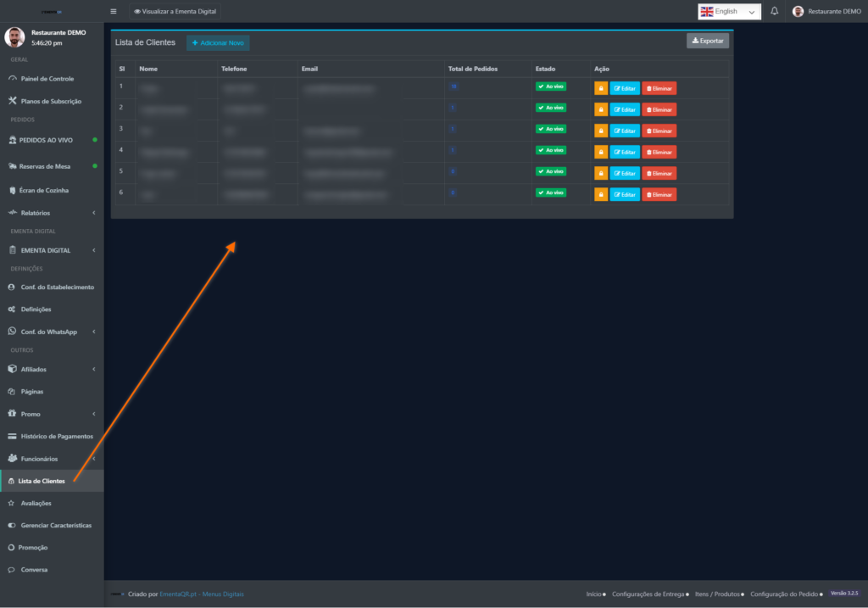This screenshot has height=608, width=868.
Task: Click the Adicionar Novo button
Action: [x=218, y=42]
